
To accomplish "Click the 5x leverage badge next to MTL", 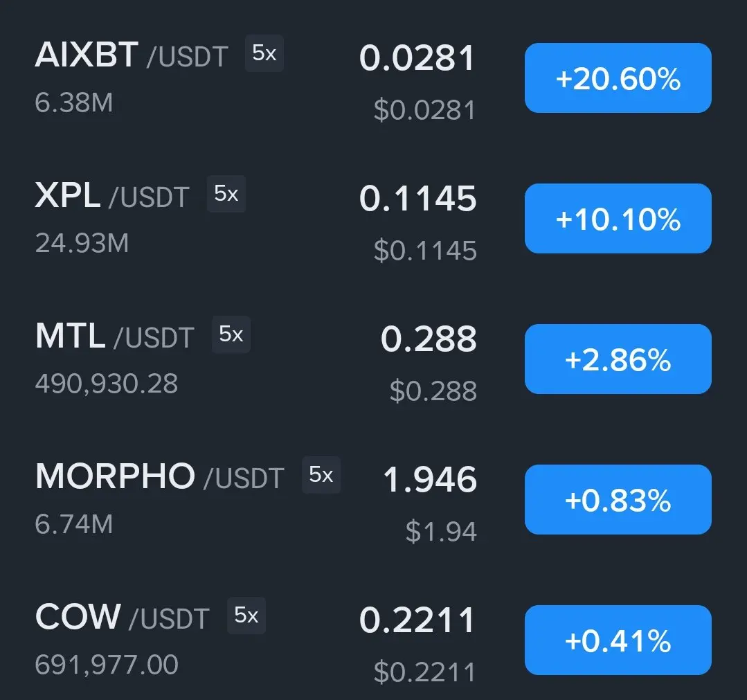I will tap(231, 334).
